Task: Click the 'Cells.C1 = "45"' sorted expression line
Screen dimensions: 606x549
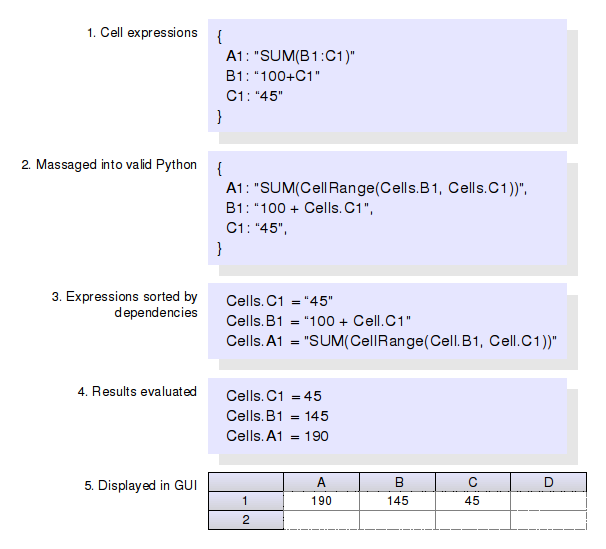Action: pos(279,301)
